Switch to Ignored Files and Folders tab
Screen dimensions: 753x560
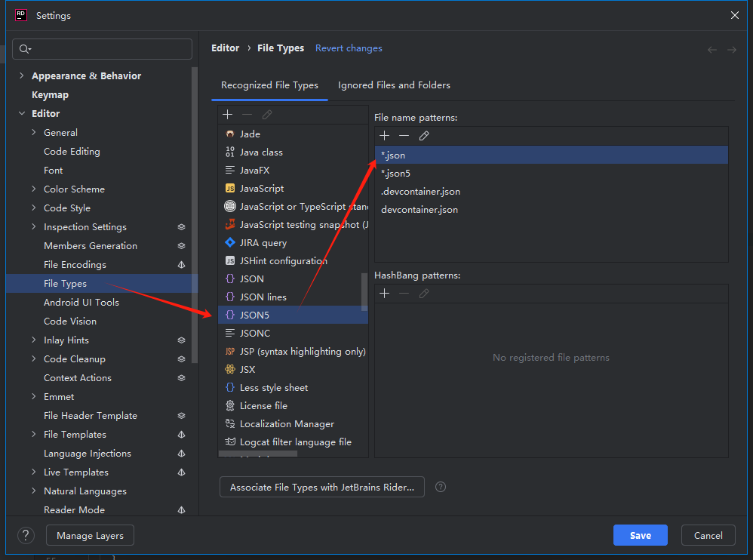(x=394, y=85)
